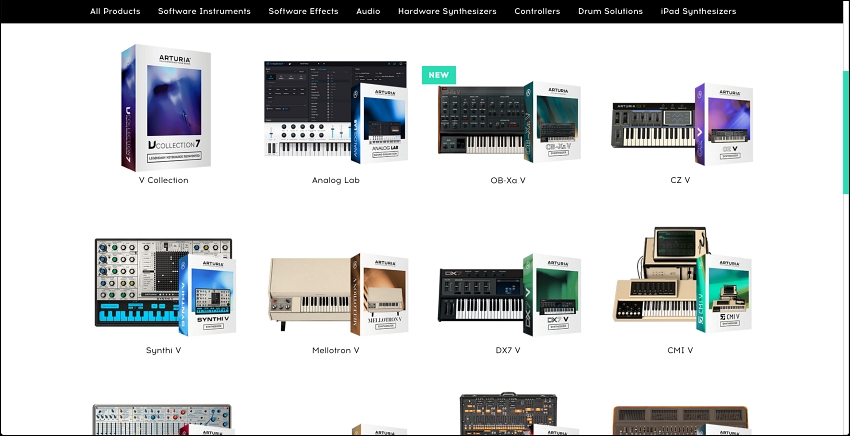Click the NEW badge on OB-Xa V
The height and width of the screenshot is (436, 850).
click(x=439, y=75)
